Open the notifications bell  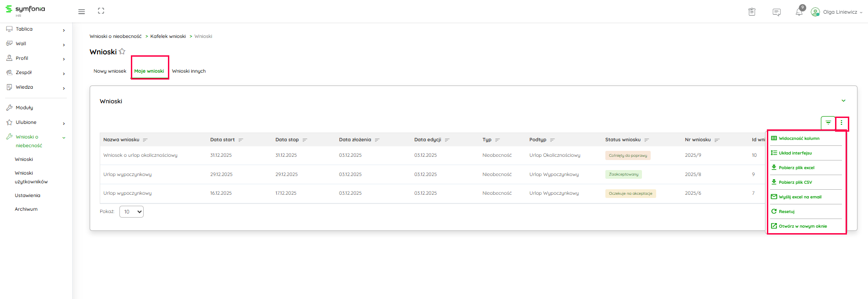coord(799,12)
